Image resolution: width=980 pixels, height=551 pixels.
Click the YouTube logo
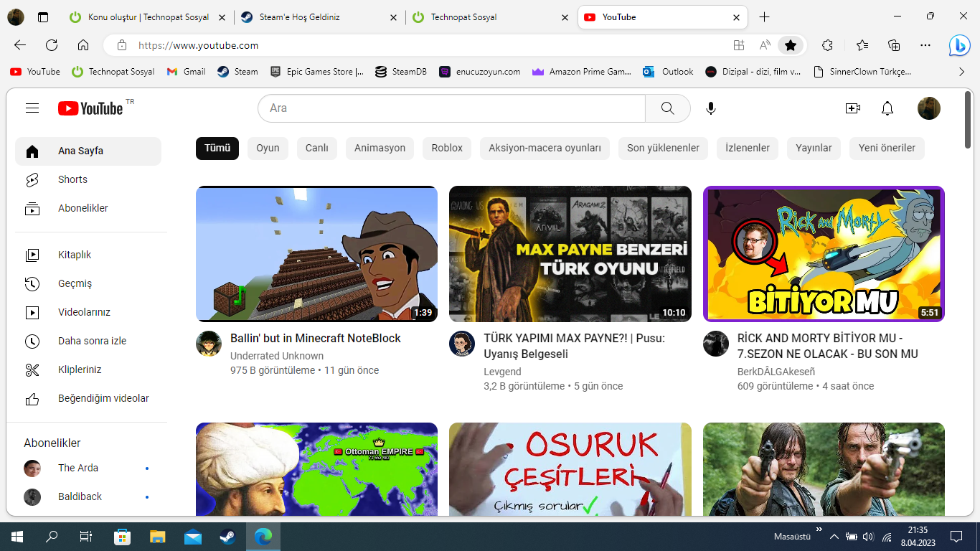pyautogui.click(x=91, y=108)
